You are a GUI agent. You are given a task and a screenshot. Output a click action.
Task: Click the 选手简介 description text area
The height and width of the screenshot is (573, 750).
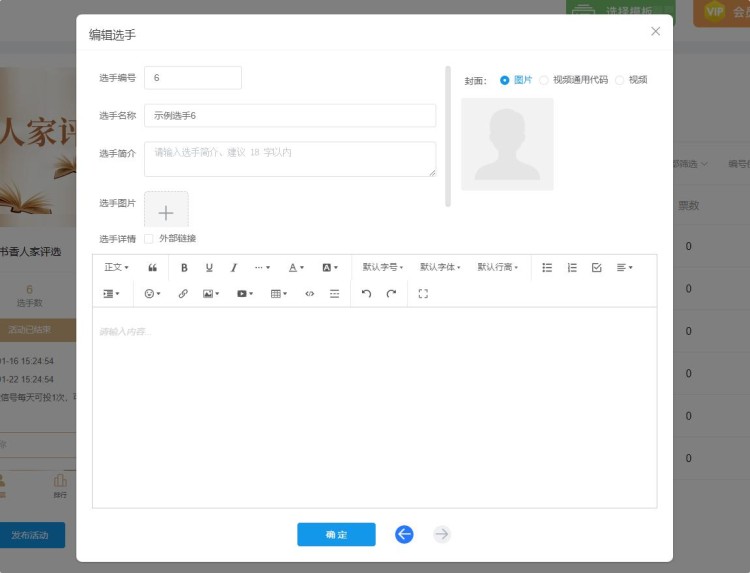(x=290, y=159)
